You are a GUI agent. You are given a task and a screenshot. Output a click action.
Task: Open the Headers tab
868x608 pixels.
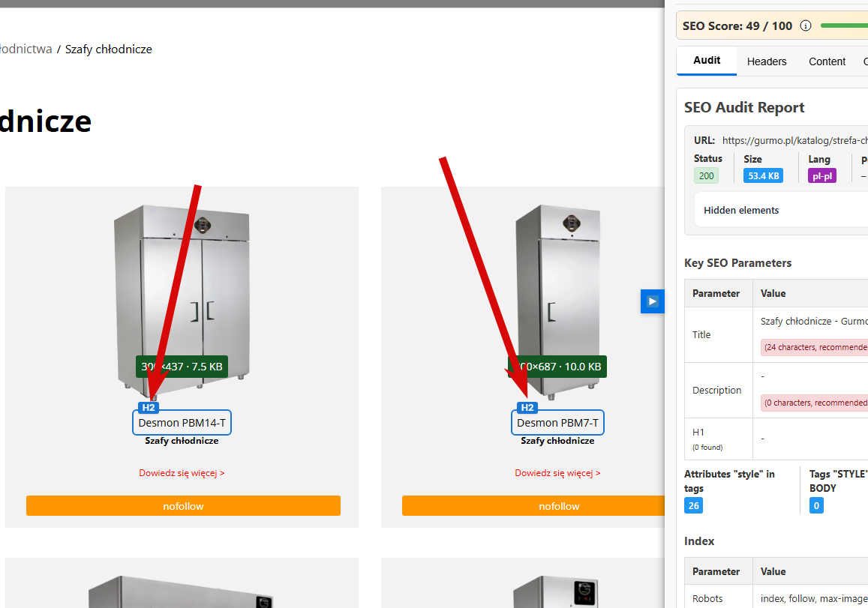[x=767, y=61]
